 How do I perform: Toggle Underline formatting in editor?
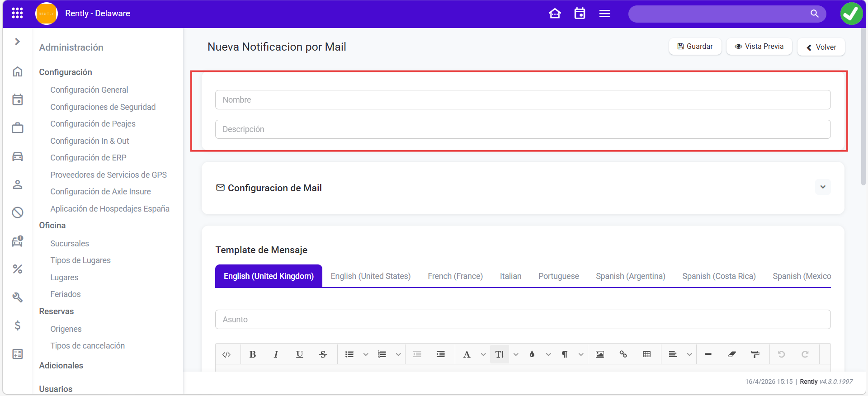pyautogui.click(x=299, y=354)
